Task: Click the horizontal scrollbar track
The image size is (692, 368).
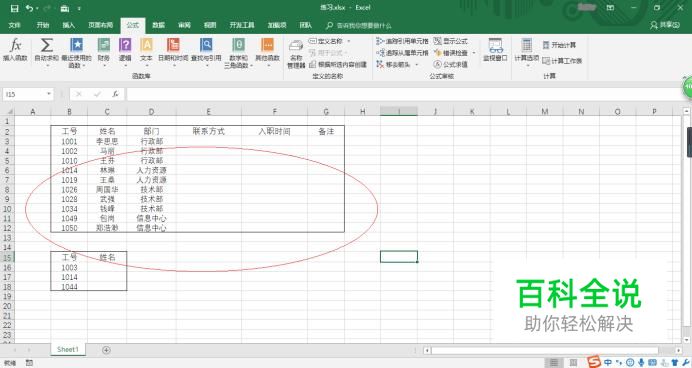Action: click(553, 350)
